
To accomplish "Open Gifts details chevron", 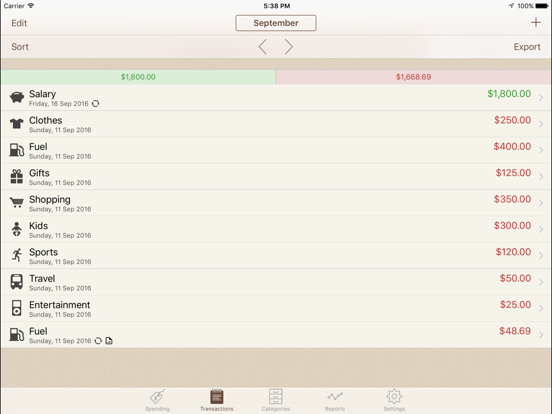I will [541, 177].
